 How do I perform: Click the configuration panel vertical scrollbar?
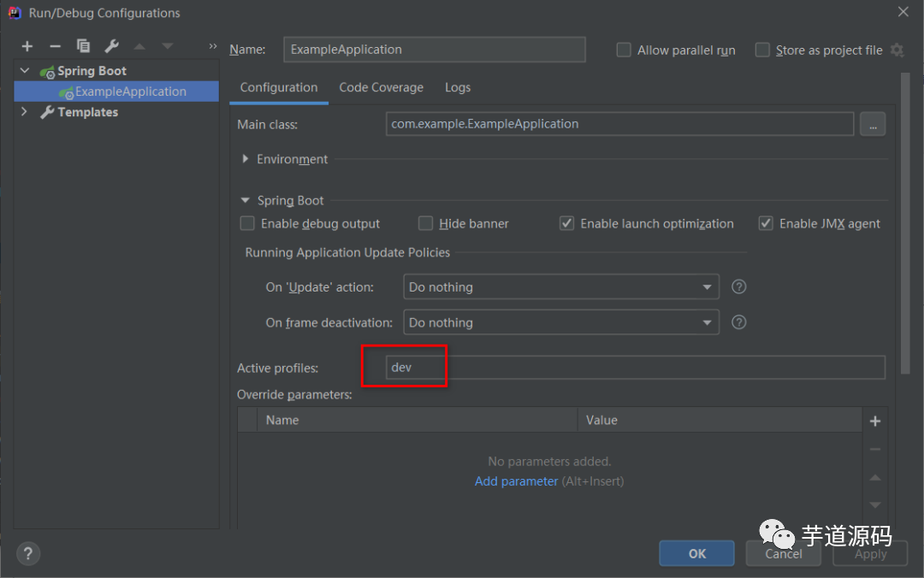click(x=905, y=224)
